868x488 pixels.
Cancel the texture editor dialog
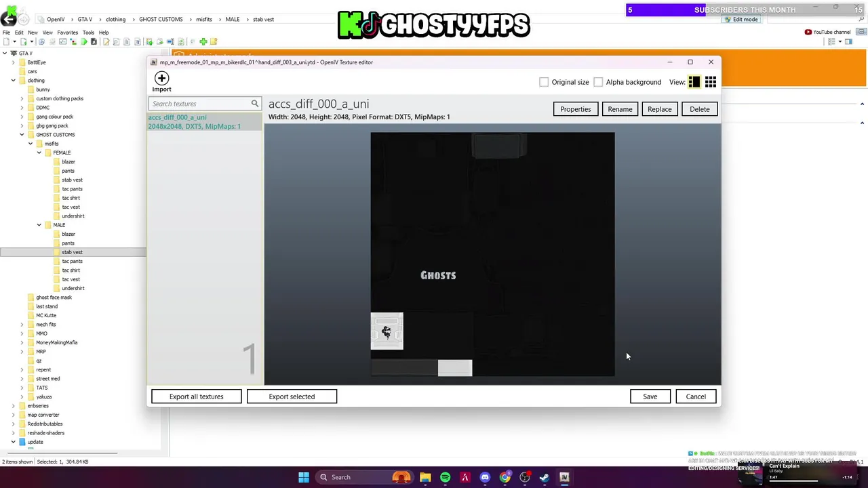(696, 396)
